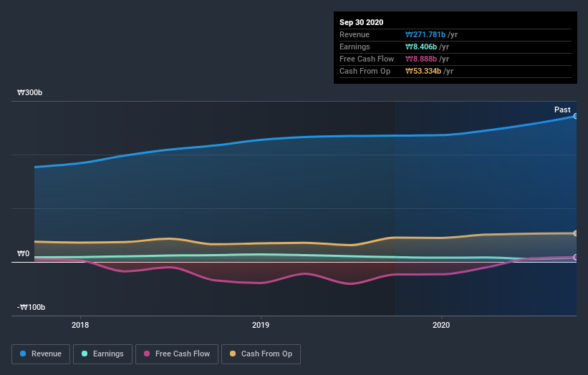Click the Earnings row label in tooltip
588x375 pixels.
pyautogui.click(x=355, y=47)
